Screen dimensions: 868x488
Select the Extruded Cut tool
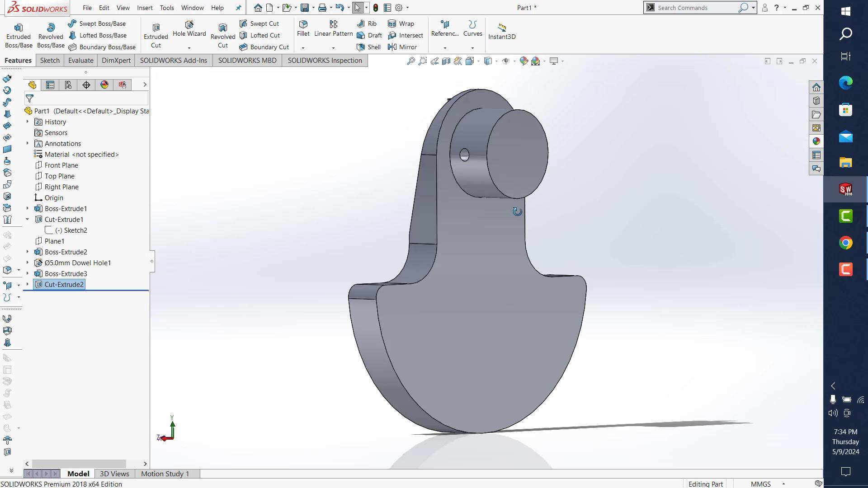point(156,35)
